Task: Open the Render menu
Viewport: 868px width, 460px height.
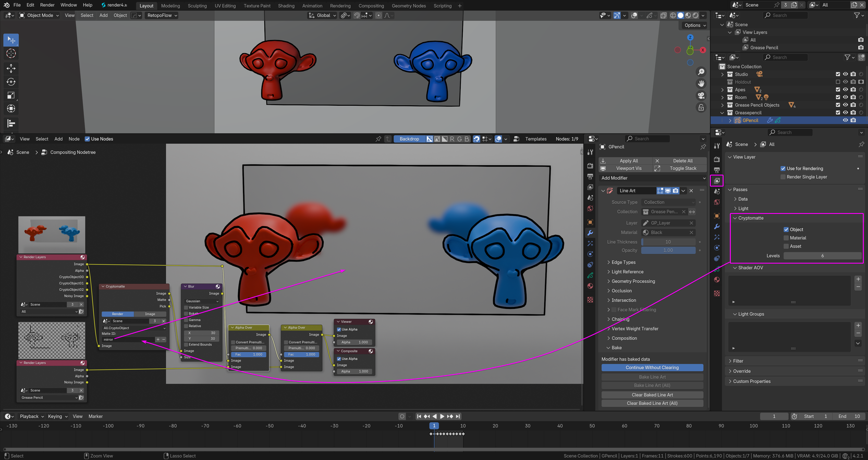Action: tap(47, 5)
